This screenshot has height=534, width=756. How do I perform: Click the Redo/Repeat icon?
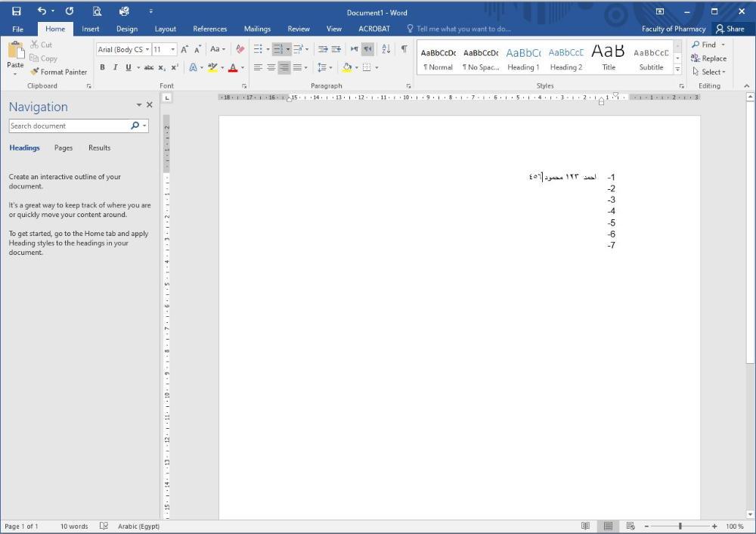point(70,11)
